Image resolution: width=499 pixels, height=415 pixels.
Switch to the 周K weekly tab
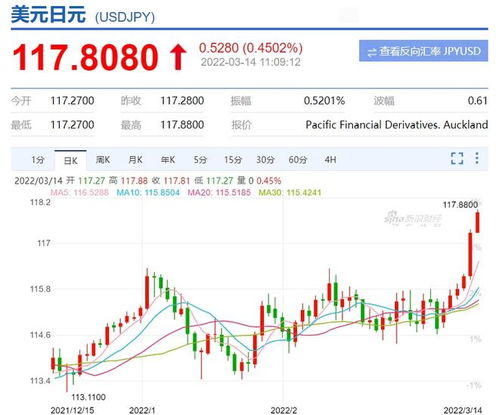pyautogui.click(x=103, y=160)
